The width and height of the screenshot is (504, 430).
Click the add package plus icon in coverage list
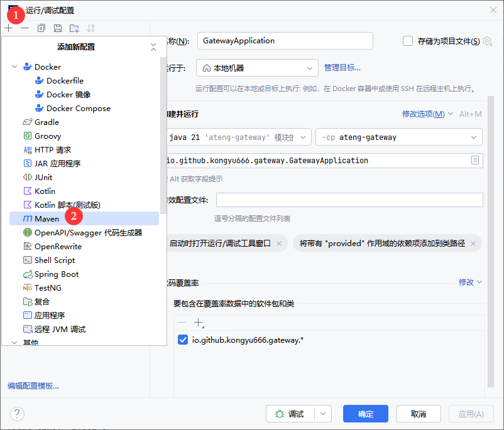click(199, 323)
